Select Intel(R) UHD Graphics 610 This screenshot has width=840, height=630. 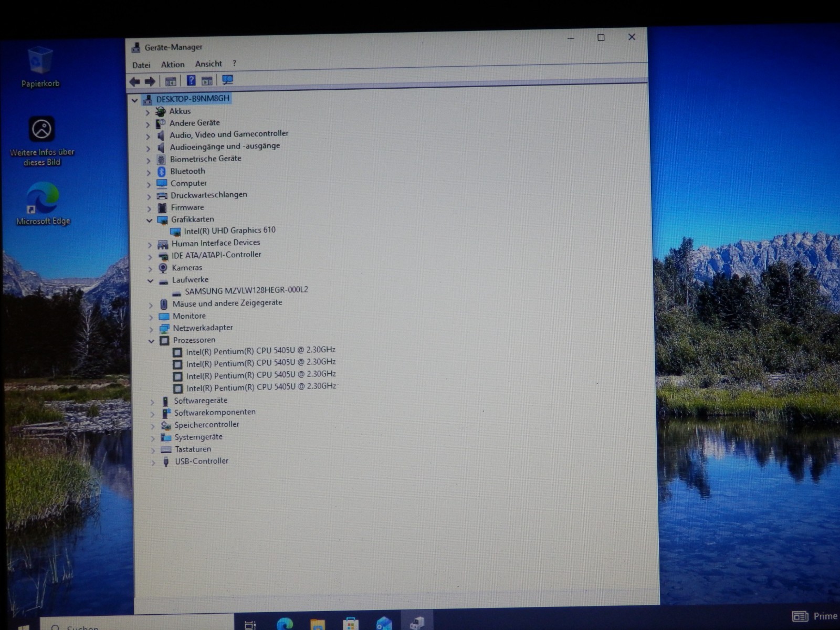point(229,230)
